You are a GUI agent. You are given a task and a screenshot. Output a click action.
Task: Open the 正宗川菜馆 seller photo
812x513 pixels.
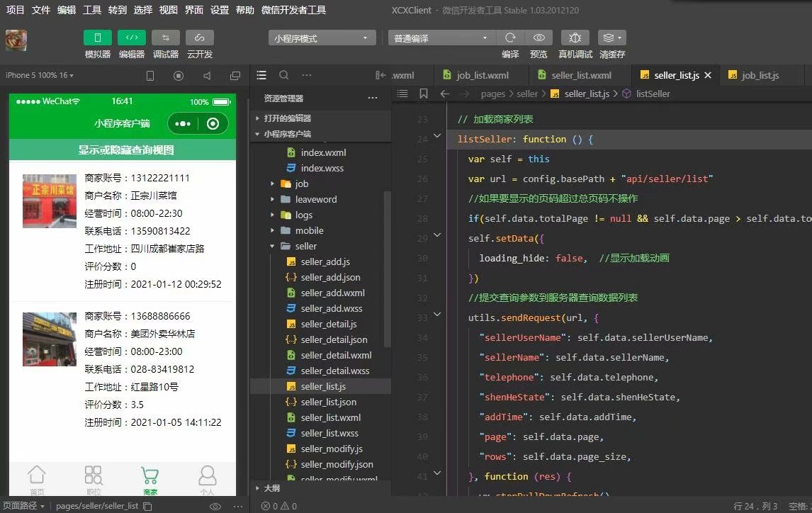pos(49,201)
